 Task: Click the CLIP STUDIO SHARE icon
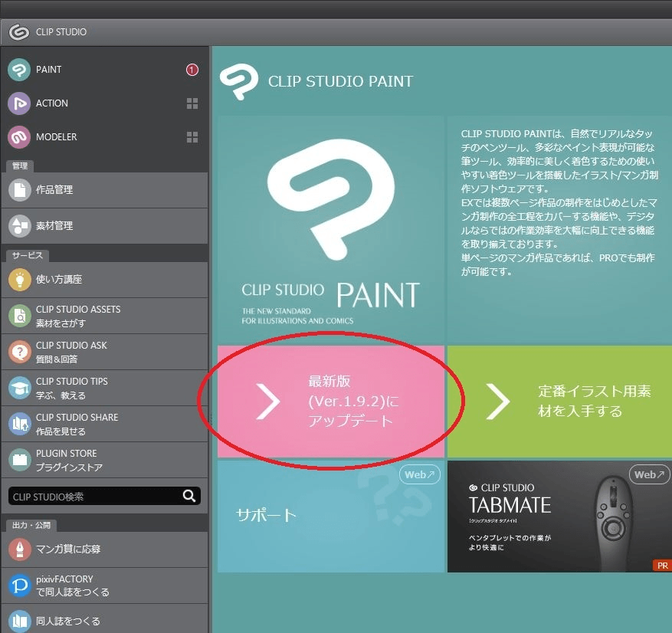[20, 424]
